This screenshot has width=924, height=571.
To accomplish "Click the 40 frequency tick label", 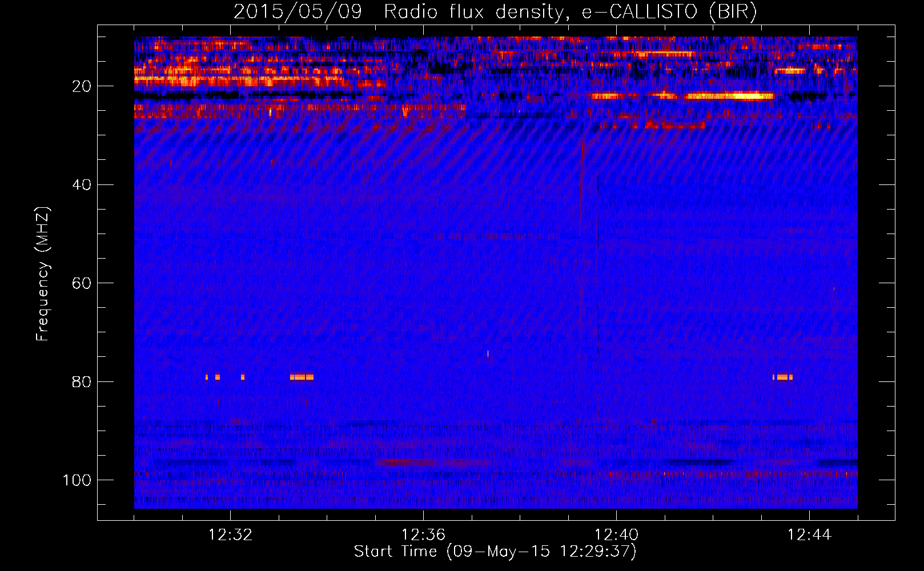I will [82, 185].
